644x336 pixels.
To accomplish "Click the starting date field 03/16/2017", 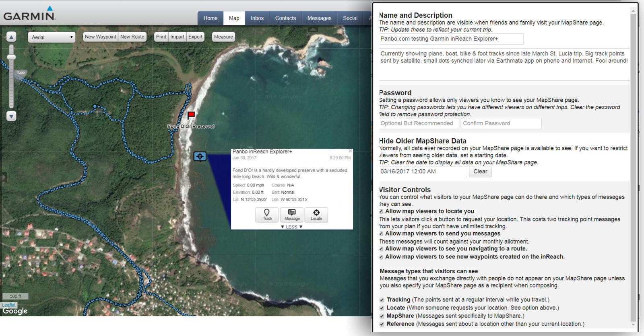I will click(x=423, y=172).
